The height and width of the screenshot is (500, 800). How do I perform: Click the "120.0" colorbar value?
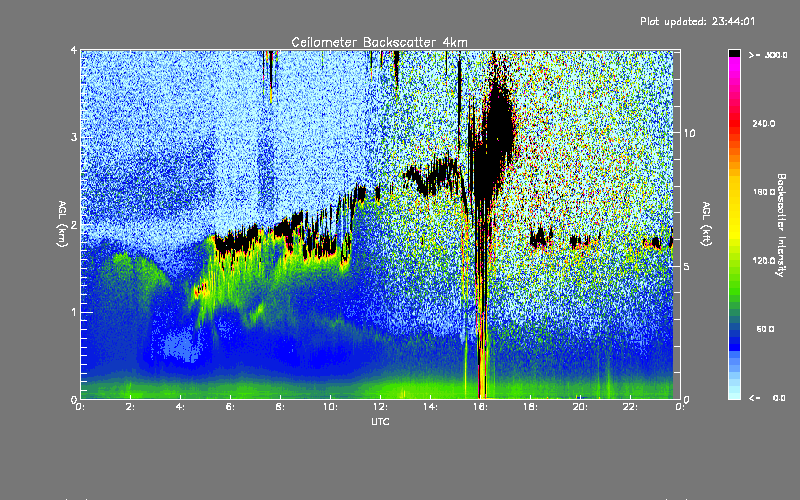click(x=764, y=261)
